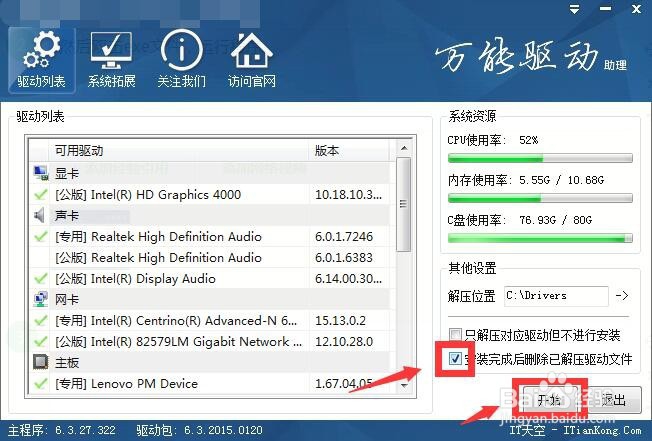Viewport: 652px width, 441px height.
Task: Select version 6.14.00.30... cell
Action: (x=348, y=278)
